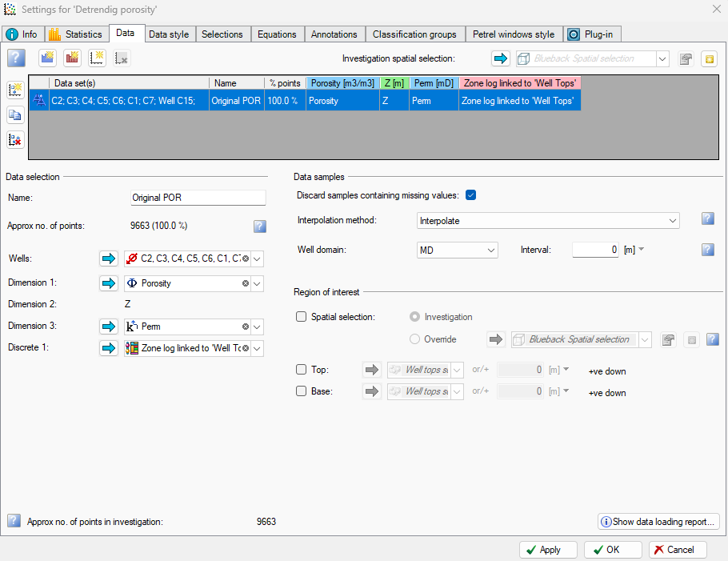Open the Porosity Dimension 1 dropdown
This screenshot has width=728, height=561.
257,283
